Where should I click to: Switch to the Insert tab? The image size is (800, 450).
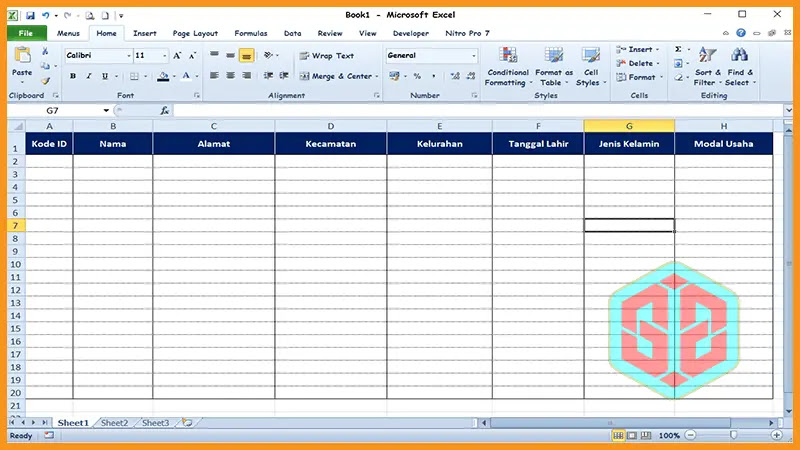[145, 33]
